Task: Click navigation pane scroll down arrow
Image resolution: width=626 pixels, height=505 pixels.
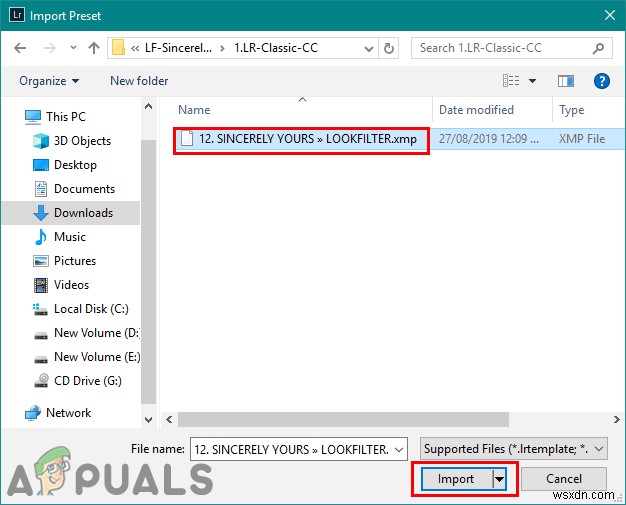Action: point(149,420)
